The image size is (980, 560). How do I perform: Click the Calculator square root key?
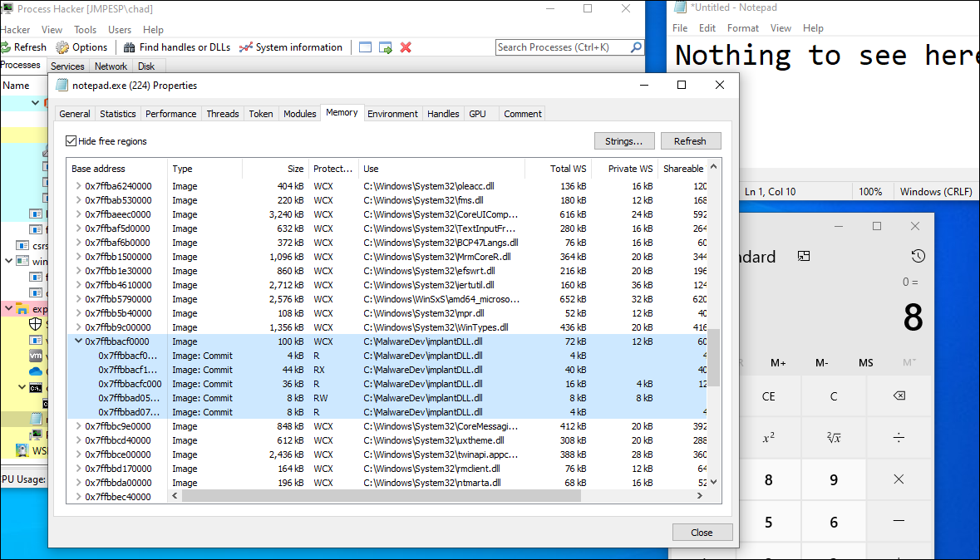[x=834, y=438]
